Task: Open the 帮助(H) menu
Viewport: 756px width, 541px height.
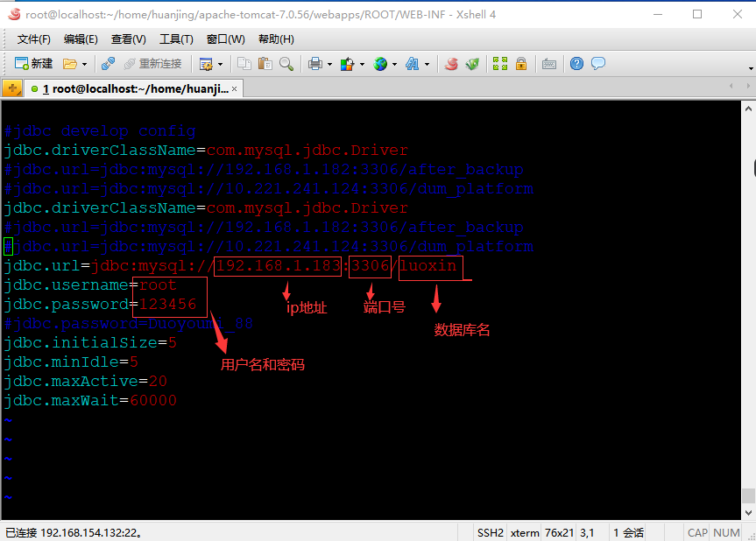Action: pos(276,39)
